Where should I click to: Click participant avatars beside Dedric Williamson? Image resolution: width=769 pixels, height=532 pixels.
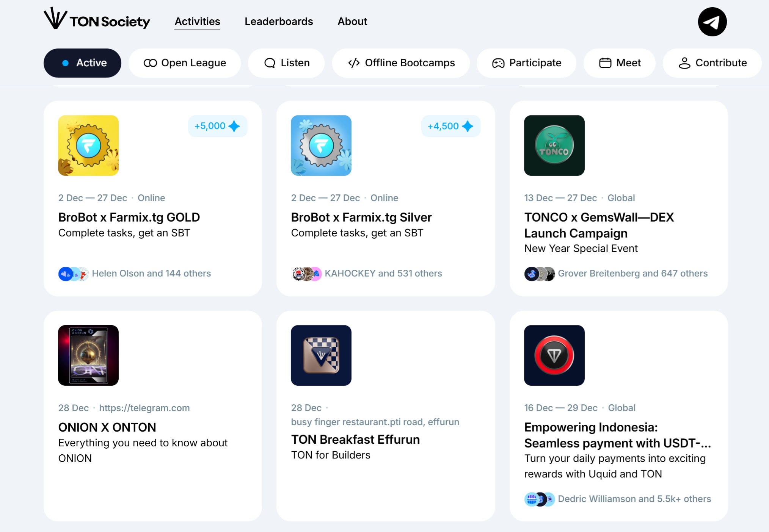(540, 499)
